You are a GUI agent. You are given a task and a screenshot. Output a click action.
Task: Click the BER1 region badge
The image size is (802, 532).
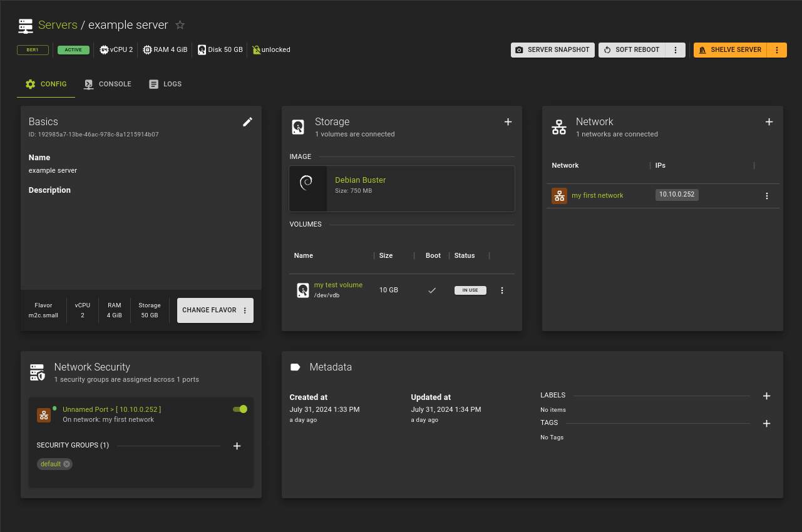coord(33,50)
